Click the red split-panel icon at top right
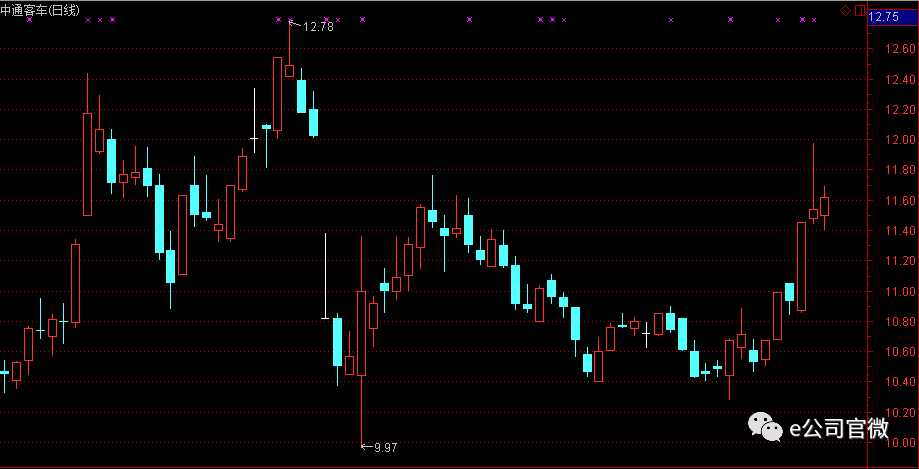This screenshot has width=919, height=469. 860,10
